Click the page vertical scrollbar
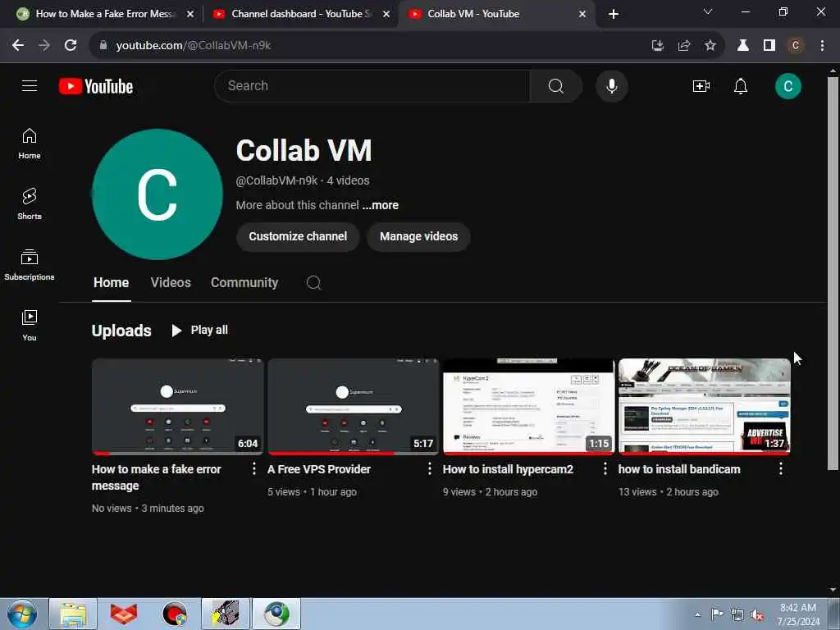Viewport: 840px width, 630px height. pos(833,273)
